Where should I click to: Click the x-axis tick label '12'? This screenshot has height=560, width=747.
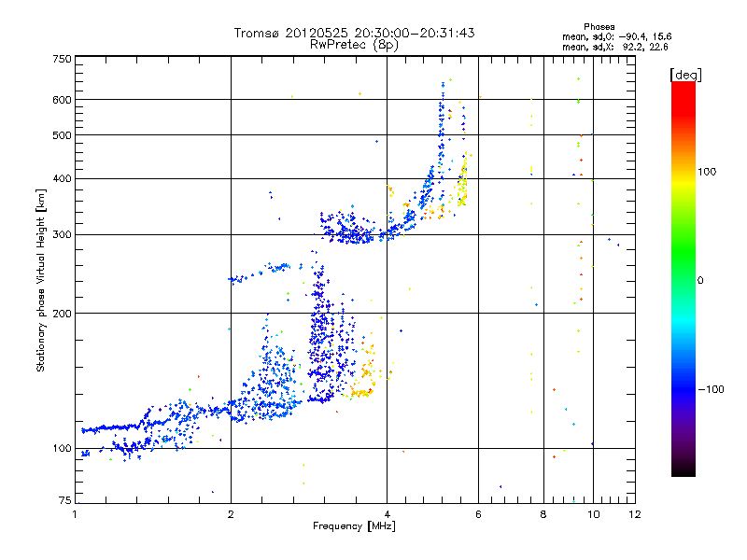point(635,514)
